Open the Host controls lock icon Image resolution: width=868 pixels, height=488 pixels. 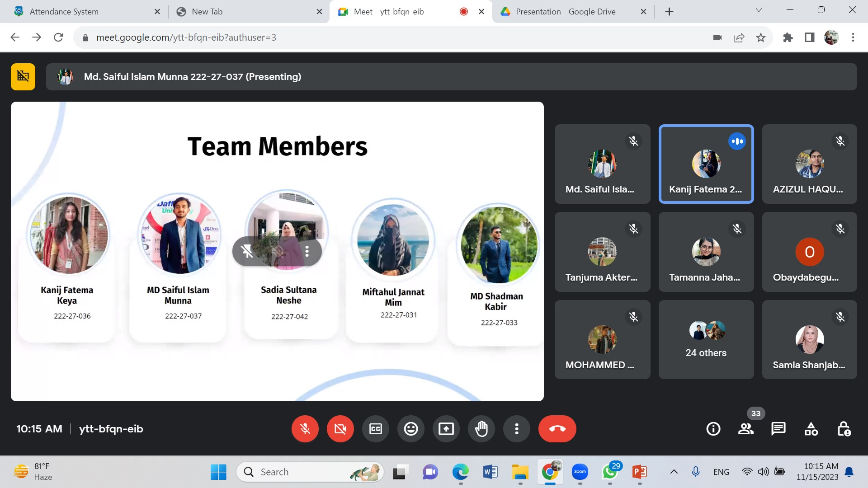point(844,429)
